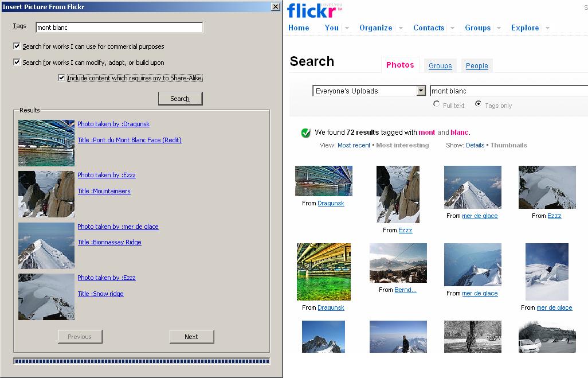This screenshot has height=378, width=588.
Task: Toggle the Share-Alike content checkbox
Action: (x=61, y=78)
